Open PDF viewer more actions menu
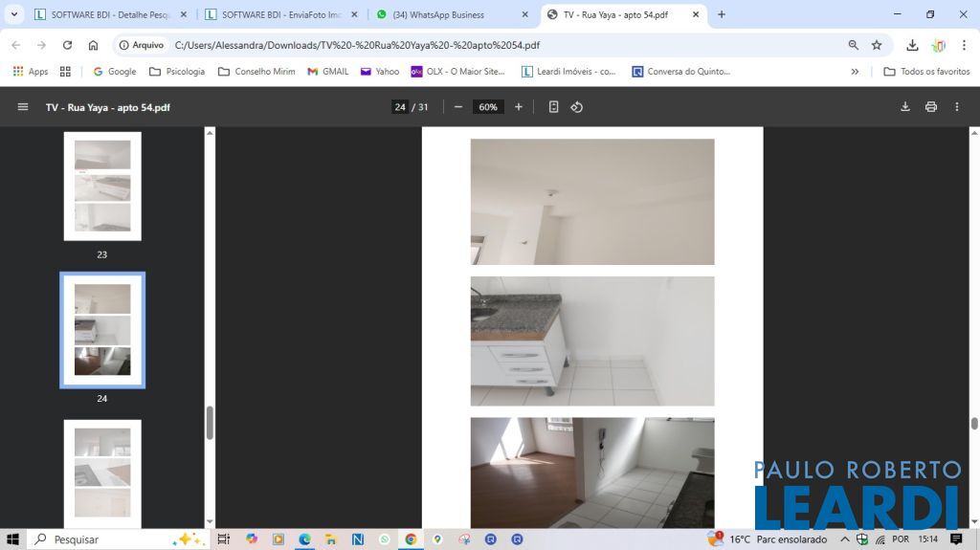Viewport: 980px width, 550px height. click(x=956, y=107)
